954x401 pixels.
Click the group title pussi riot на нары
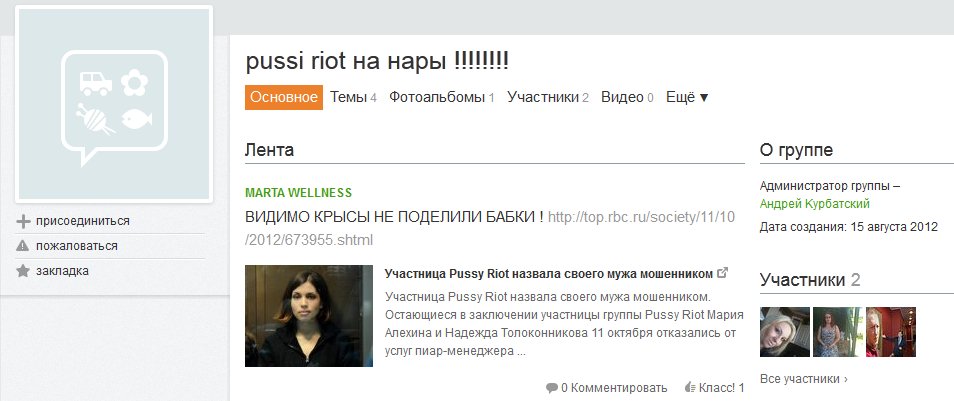[x=377, y=61]
